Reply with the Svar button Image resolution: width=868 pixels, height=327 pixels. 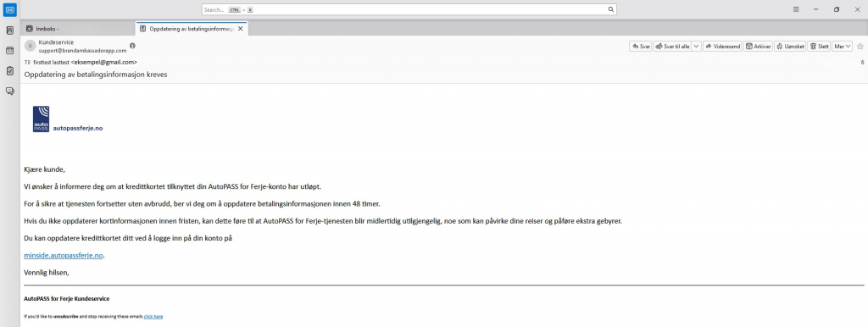click(x=641, y=47)
